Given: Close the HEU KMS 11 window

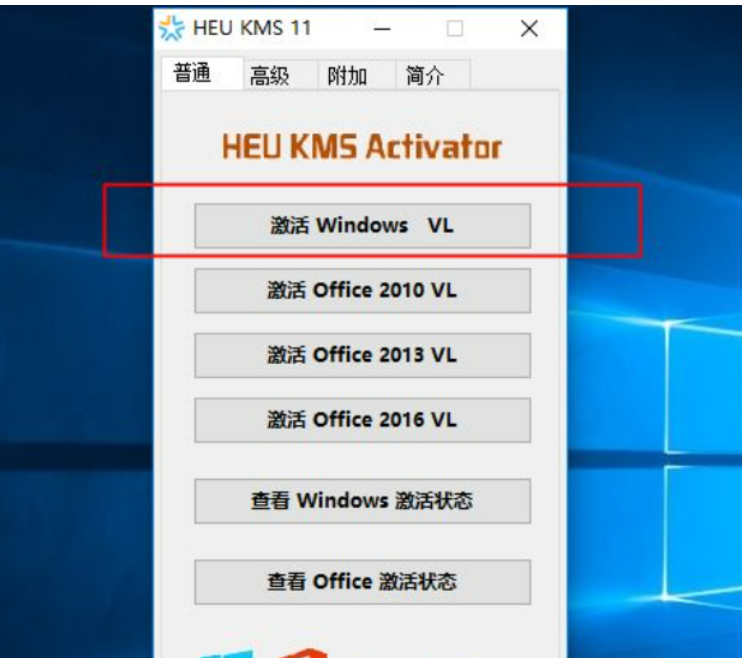Looking at the screenshot, I should click(x=529, y=29).
